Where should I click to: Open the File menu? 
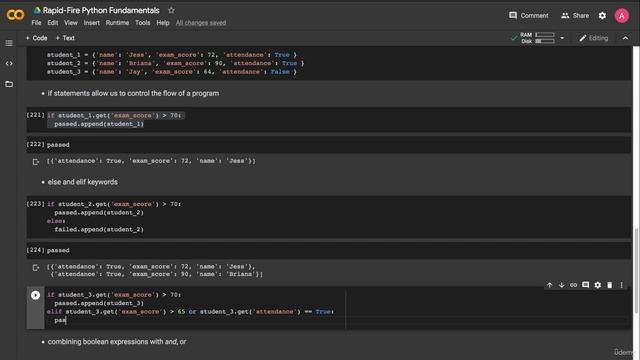pyautogui.click(x=36, y=23)
